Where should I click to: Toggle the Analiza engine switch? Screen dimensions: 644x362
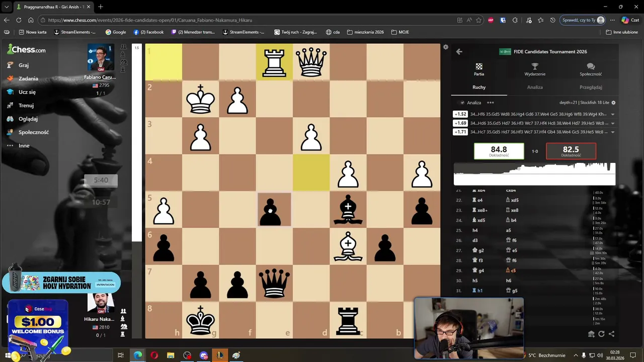[x=461, y=103]
